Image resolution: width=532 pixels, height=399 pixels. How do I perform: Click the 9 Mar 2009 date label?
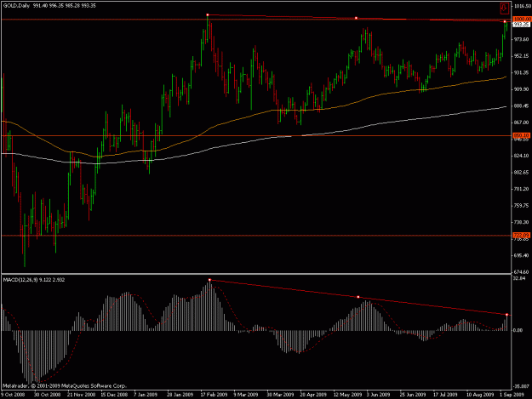(246, 395)
